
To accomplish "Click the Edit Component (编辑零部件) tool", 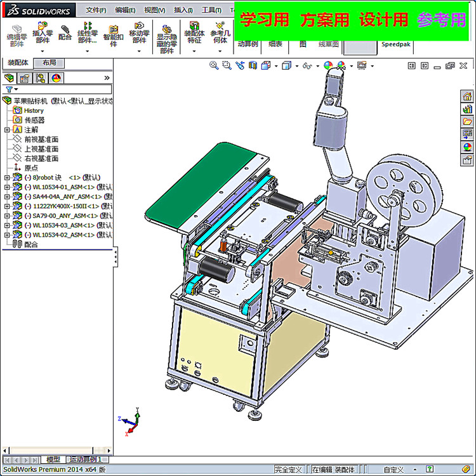I will pyautogui.click(x=17, y=36).
